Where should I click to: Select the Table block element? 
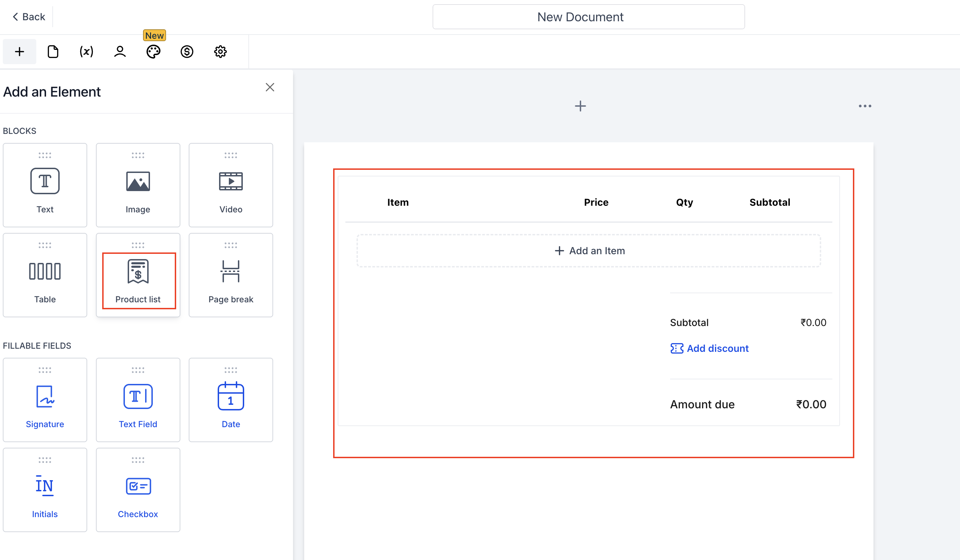(45, 275)
